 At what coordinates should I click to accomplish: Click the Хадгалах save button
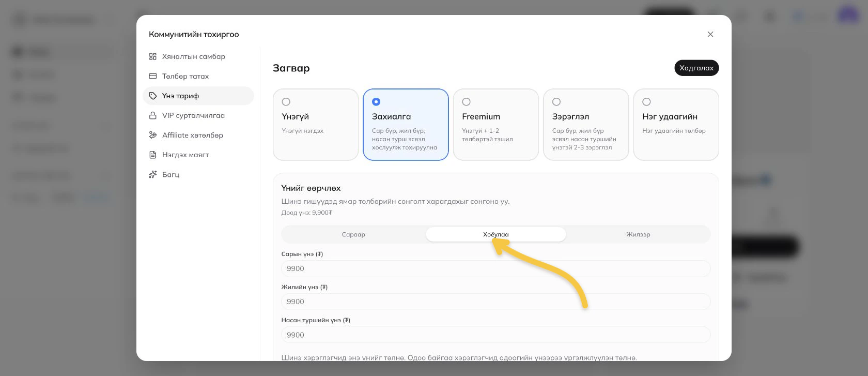(696, 68)
